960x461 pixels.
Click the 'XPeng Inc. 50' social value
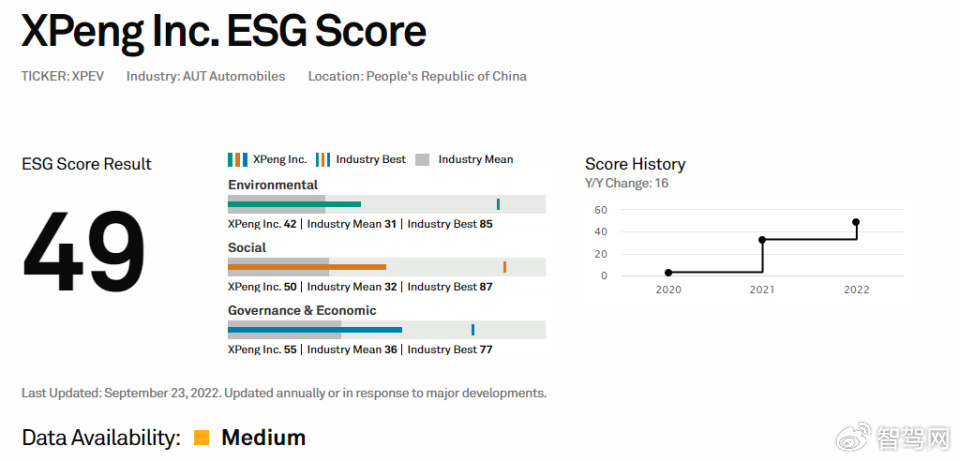pyautogui.click(x=262, y=287)
